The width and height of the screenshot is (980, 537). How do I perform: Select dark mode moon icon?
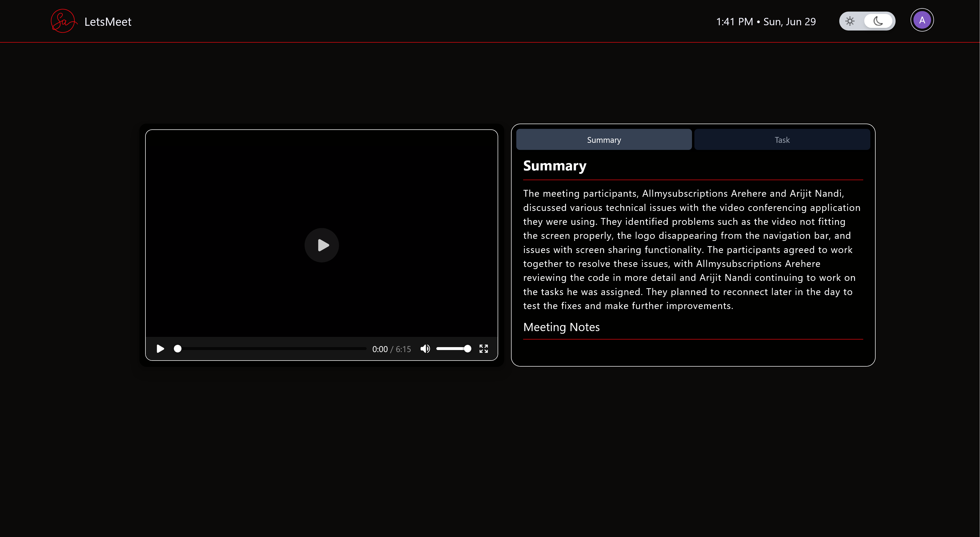(x=878, y=21)
